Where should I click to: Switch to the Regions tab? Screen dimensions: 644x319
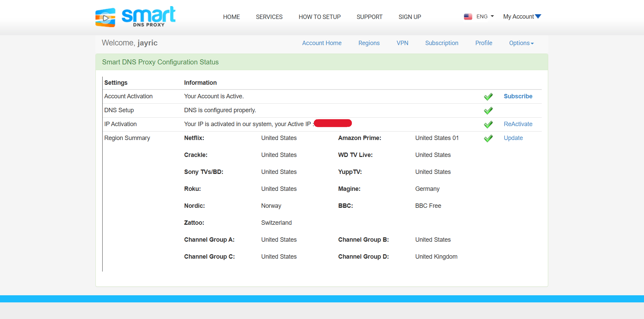tap(369, 43)
